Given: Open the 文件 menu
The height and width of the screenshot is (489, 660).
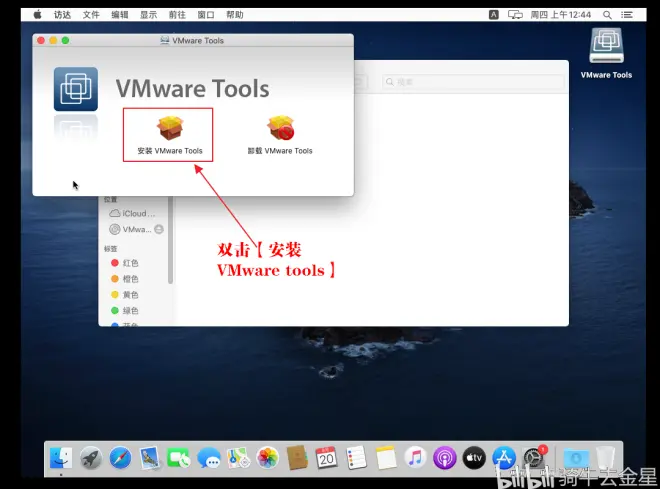Looking at the screenshot, I should coord(91,15).
